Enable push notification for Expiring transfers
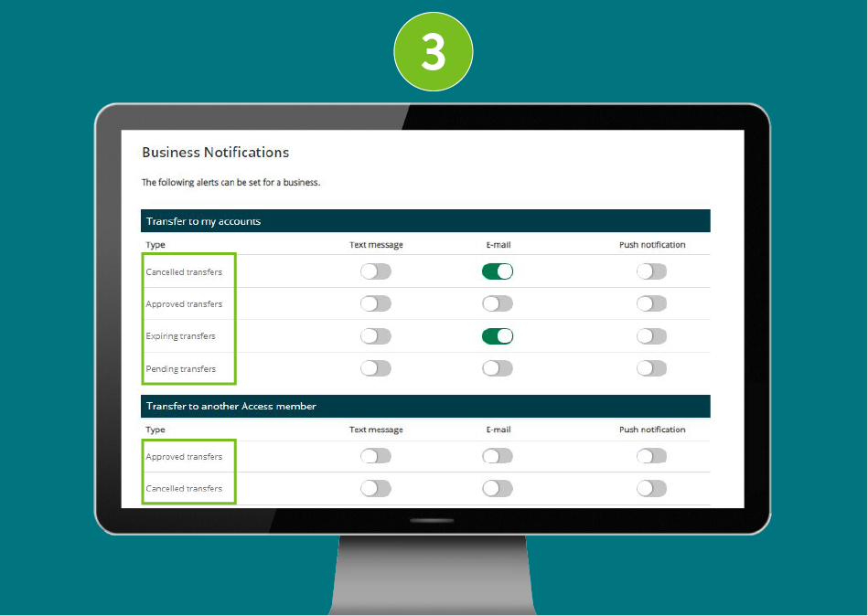 [x=651, y=336]
